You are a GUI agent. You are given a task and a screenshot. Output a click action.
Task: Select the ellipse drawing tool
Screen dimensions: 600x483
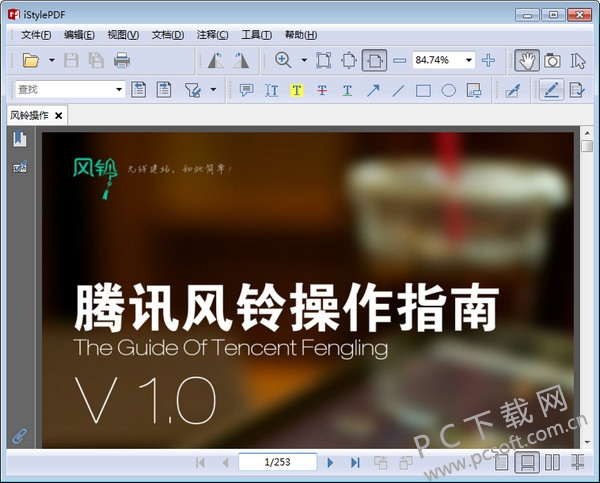(x=448, y=91)
